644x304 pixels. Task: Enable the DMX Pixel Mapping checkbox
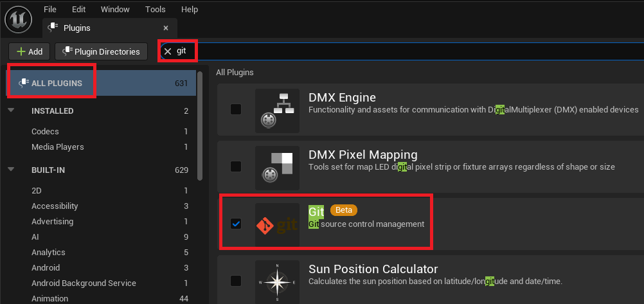click(236, 166)
